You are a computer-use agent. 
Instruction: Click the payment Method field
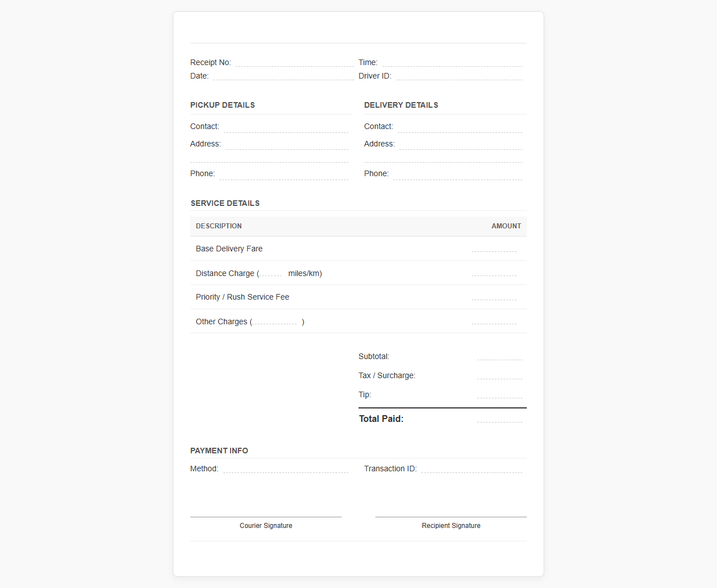pyautogui.click(x=286, y=468)
